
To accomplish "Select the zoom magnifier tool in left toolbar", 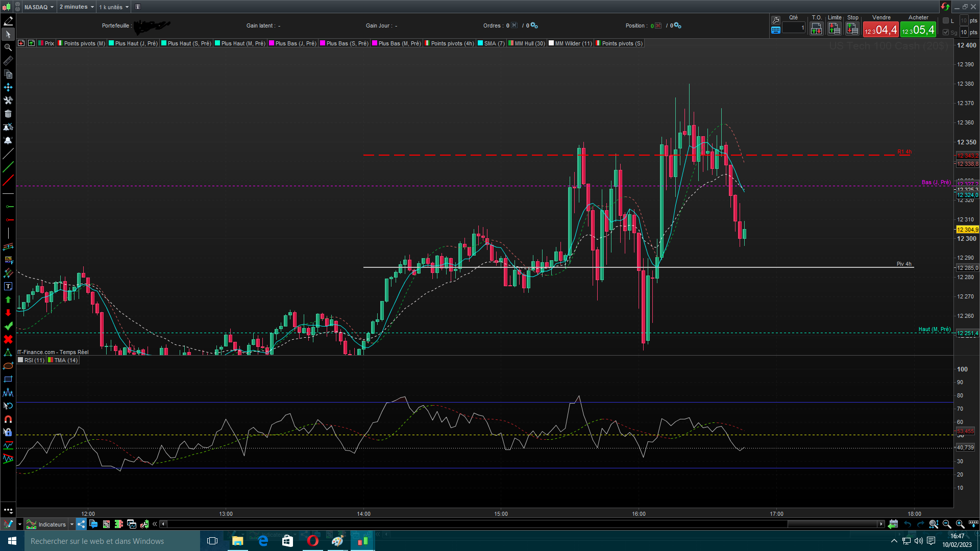I will point(8,47).
